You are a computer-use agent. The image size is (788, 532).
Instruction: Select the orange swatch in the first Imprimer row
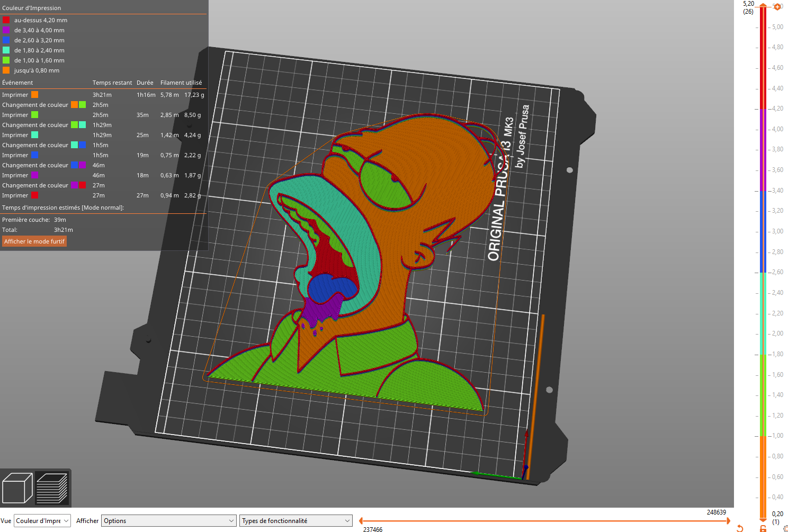[34, 94]
